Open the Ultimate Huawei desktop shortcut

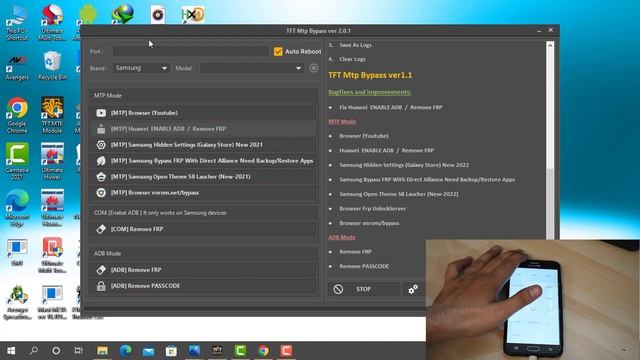tap(52, 162)
